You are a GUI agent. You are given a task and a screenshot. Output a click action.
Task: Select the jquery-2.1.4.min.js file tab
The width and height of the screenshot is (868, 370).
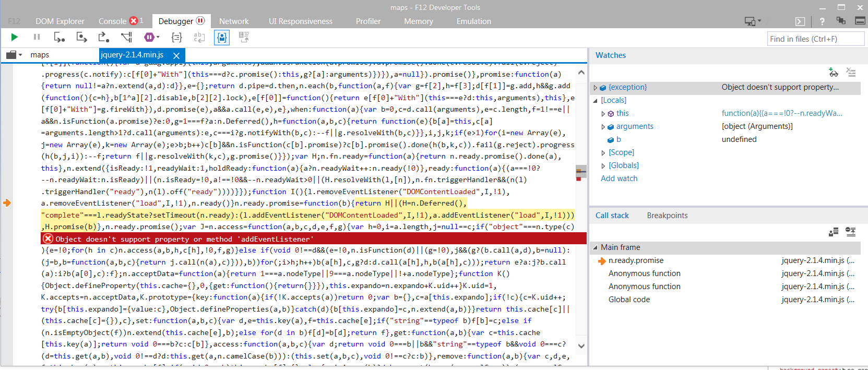point(132,55)
